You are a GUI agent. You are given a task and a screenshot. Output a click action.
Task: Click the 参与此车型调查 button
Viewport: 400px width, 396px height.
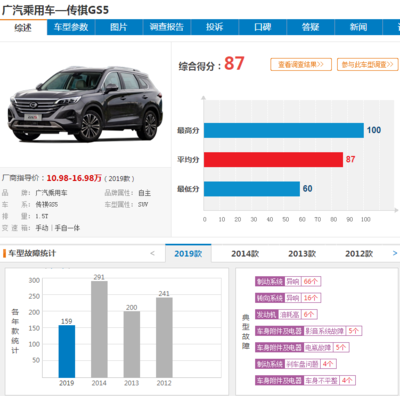coord(368,64)
